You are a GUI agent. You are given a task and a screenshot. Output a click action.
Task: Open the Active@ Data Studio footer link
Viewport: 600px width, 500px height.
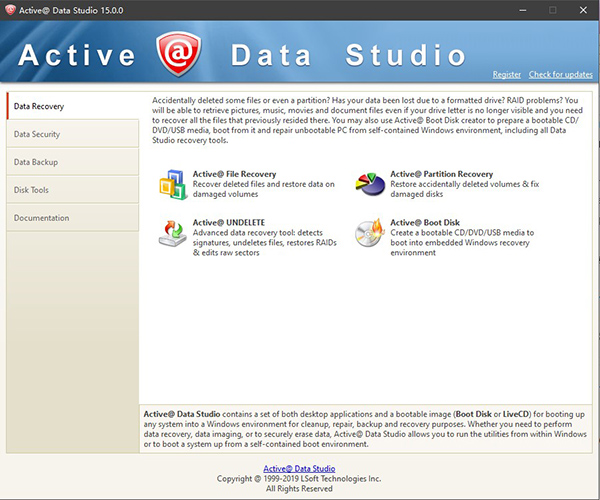click(299, 468)
